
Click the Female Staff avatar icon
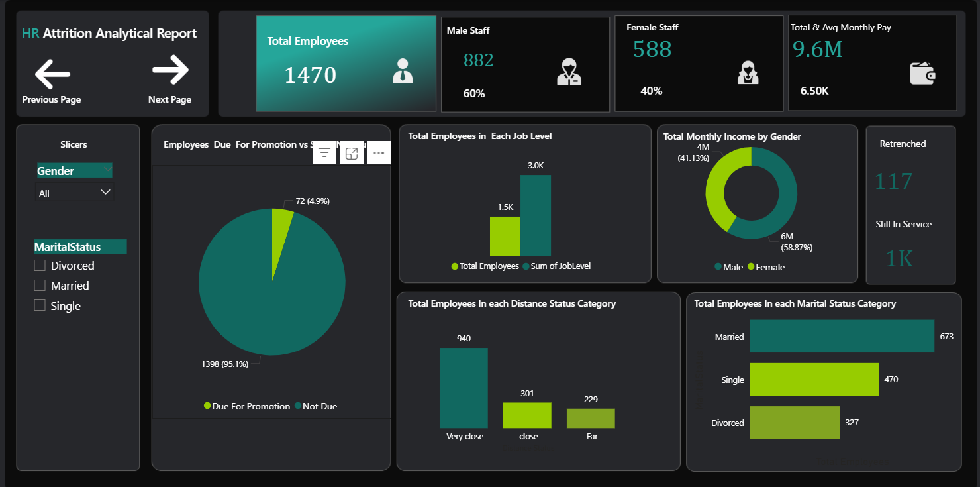tap(748, 72)
